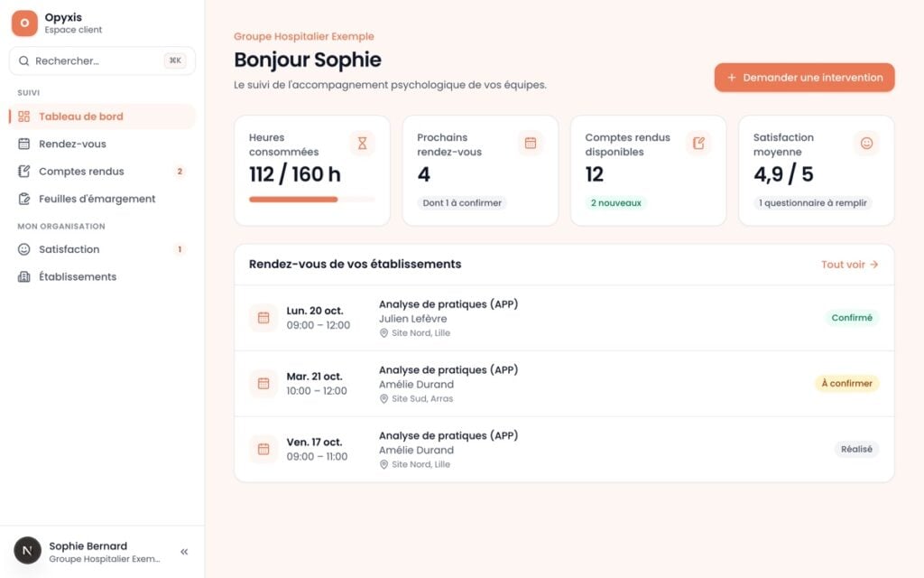Click location pin beside Site Sud, Arras

tap(383, 398)
